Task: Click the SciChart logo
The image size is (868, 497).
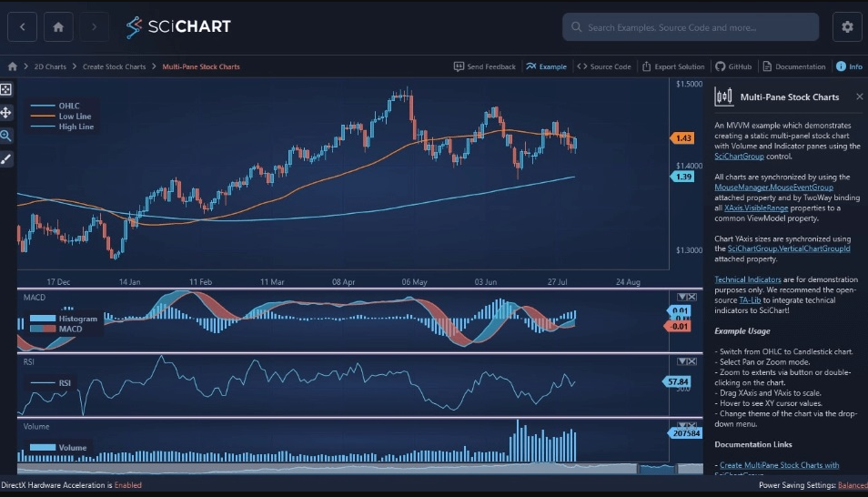Action: pyautogui.click(x=178, y=26)
